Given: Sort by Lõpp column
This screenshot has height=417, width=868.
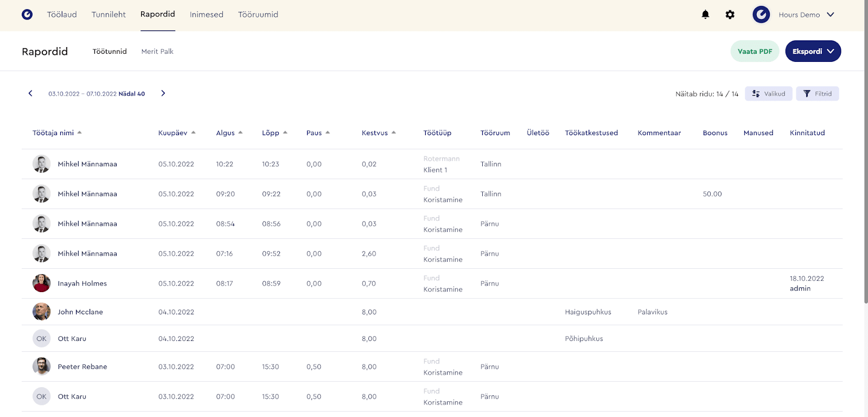Looking at the screenshot, I should 275,132.
